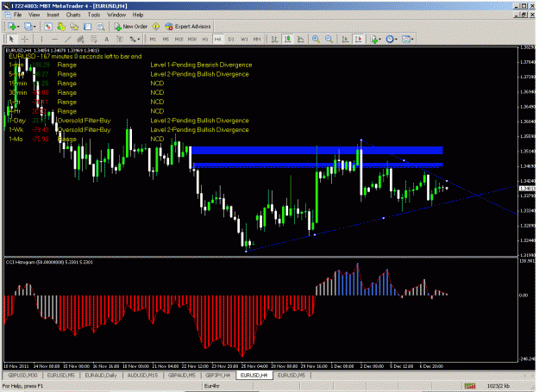Switch to the GBPUSD,M30 chart tab

[x=22, y=375]
